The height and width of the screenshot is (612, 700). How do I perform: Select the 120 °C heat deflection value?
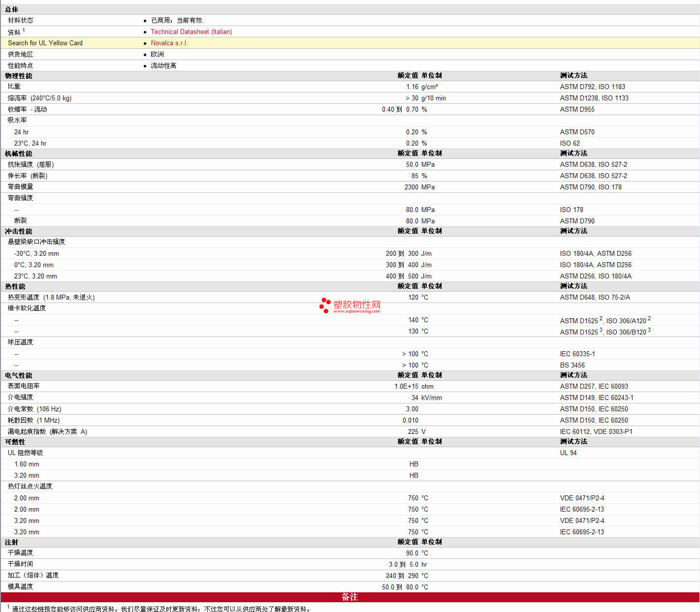(418, 298)
